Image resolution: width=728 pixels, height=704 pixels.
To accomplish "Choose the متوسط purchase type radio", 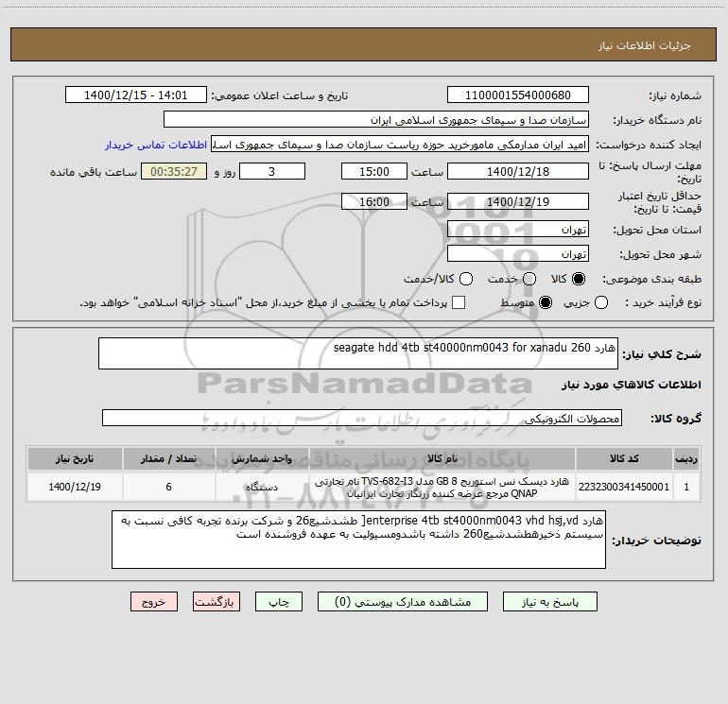I will click(x=546, y=303).
